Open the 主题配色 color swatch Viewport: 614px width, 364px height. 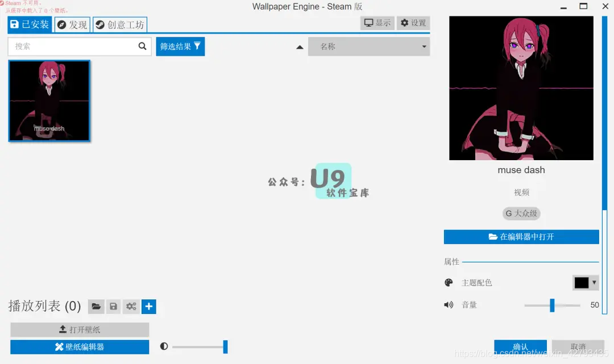582,282
